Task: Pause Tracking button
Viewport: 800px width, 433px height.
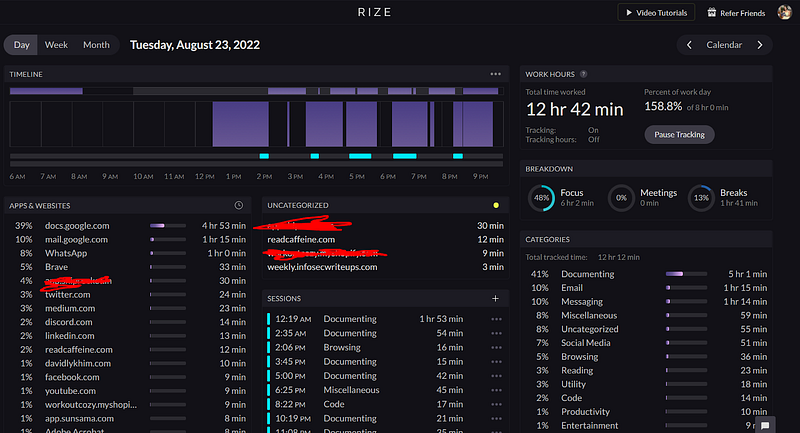Action: tap(679, 135)
